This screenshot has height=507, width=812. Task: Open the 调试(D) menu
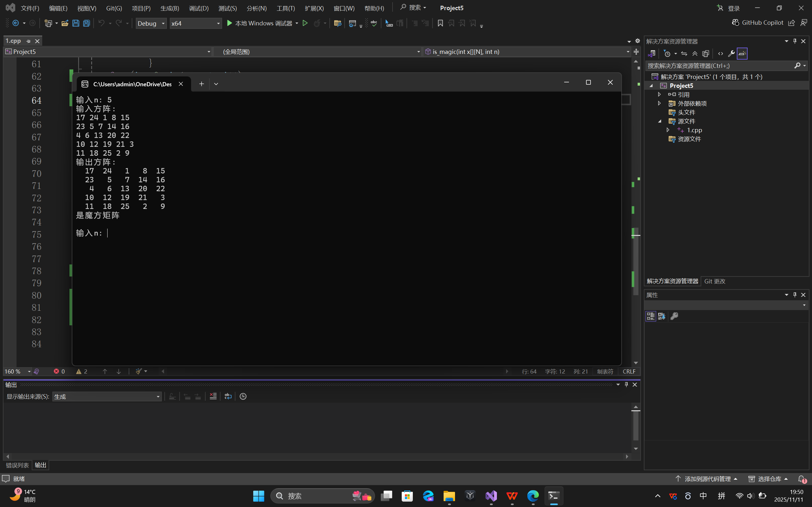[199, 8]
